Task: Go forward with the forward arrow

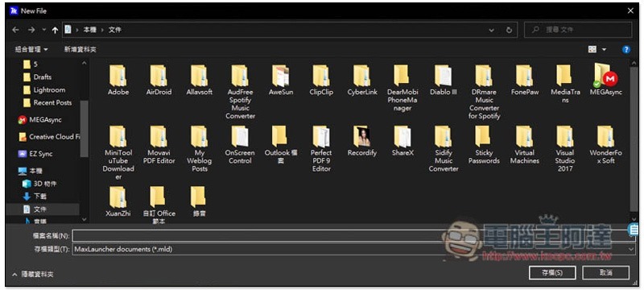Action: (x=31, y=30)
